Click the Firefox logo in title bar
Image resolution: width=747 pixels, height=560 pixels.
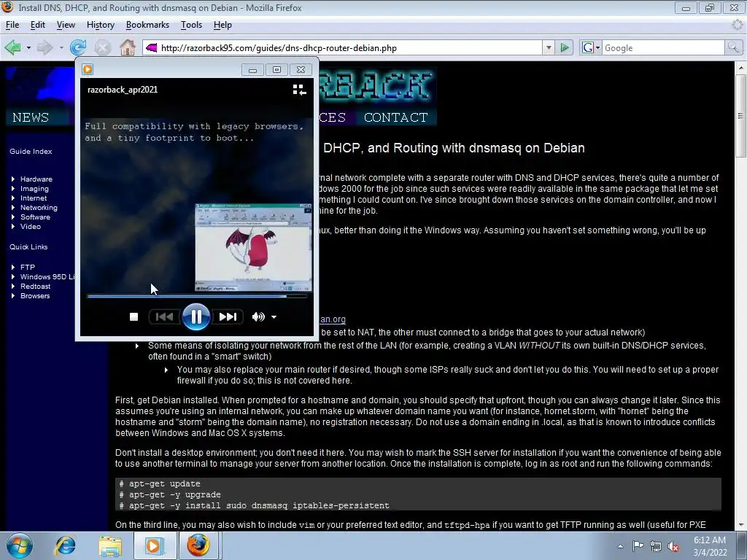click(7, 7)
